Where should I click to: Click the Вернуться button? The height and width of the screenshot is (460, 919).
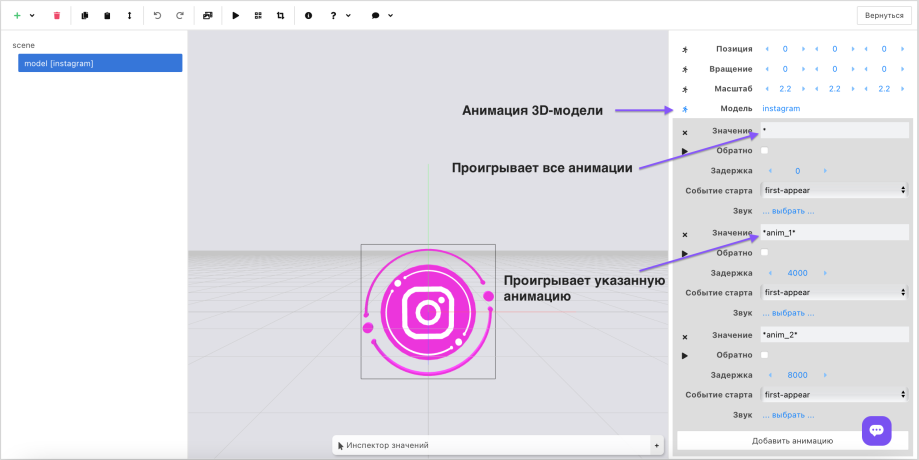click(x=884, y=16)
